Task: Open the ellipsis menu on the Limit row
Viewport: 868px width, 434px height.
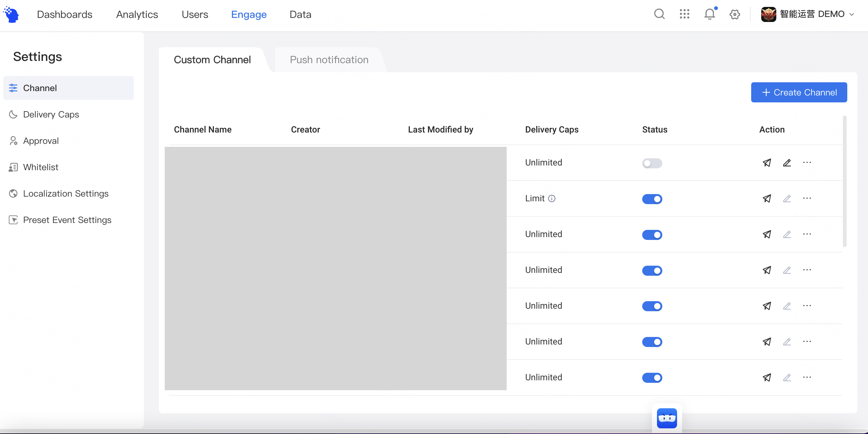Action: (807, 198)
